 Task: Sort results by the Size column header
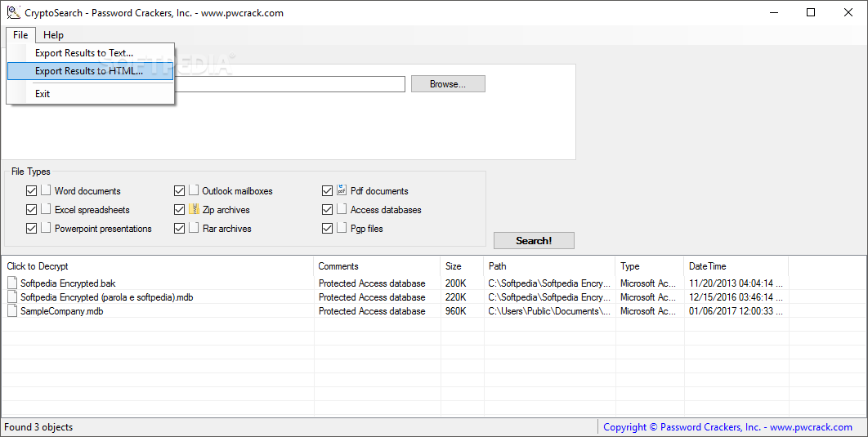coord(463,266)
